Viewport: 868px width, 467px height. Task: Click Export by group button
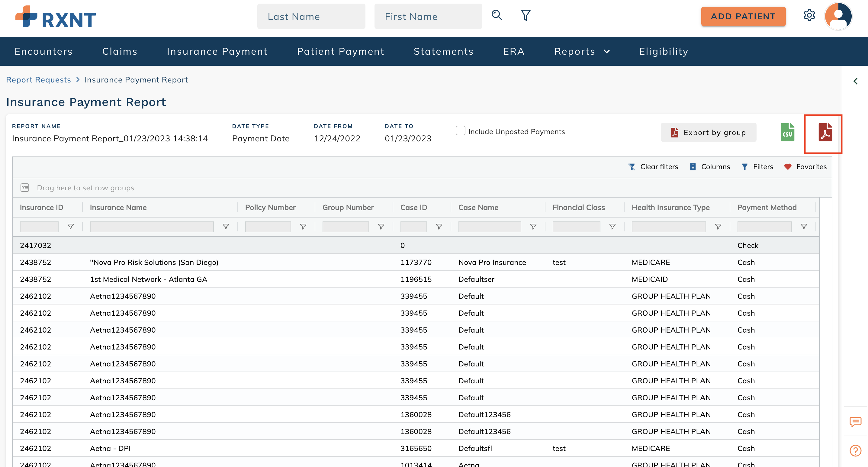pyautogui.click(x=708, y=132)
